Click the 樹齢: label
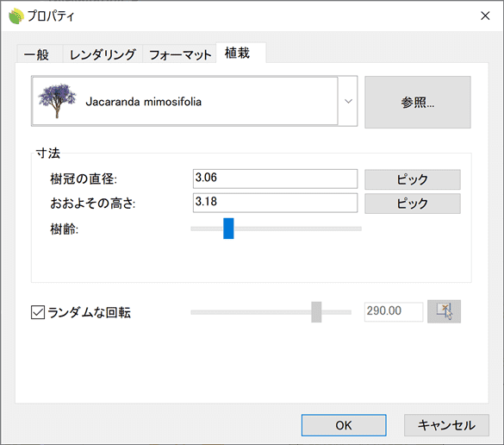The width and height of the screenshot is (504, 445). pos(65,229)
